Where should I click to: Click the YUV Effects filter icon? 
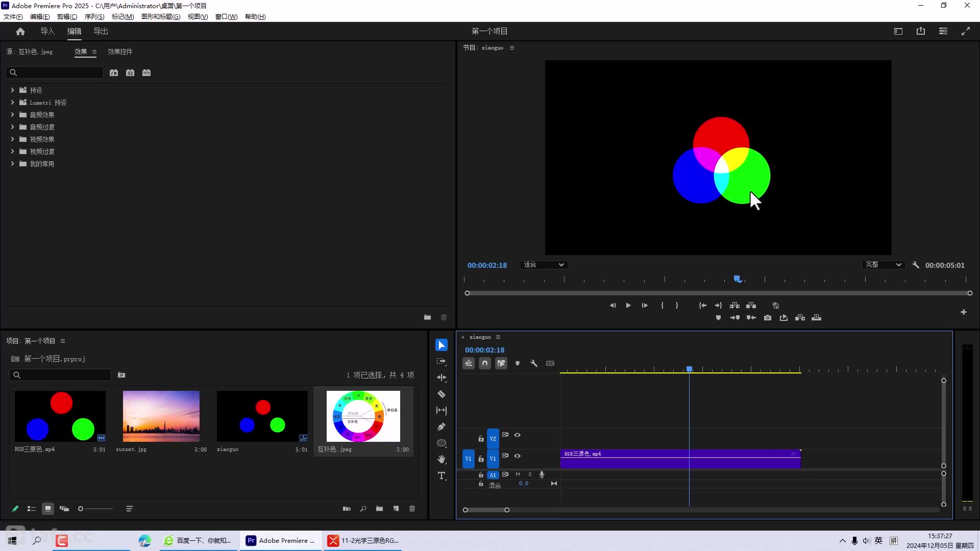pos(146,72)
